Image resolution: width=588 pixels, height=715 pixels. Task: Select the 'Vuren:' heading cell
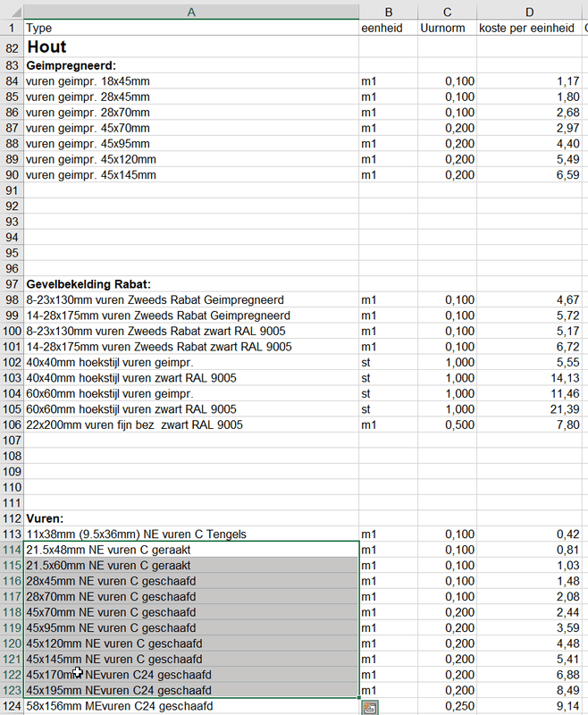pyautogui.click(x=191, y=518)
